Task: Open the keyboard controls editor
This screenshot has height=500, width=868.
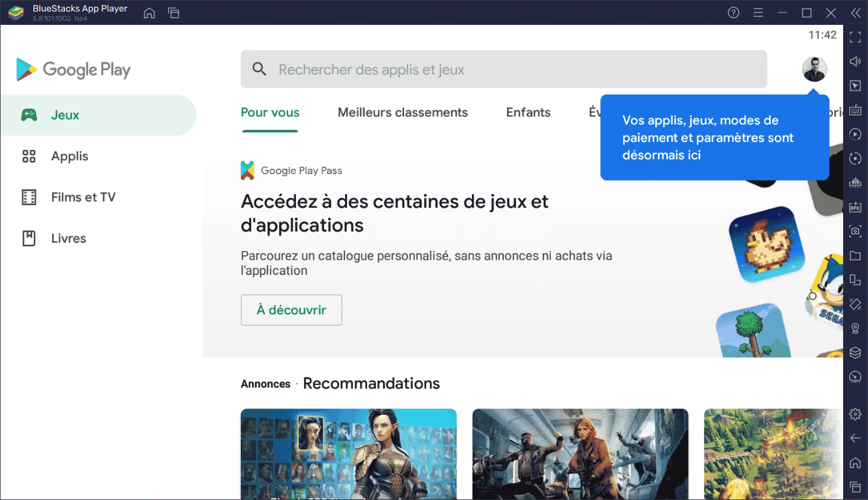Action: 855,110
